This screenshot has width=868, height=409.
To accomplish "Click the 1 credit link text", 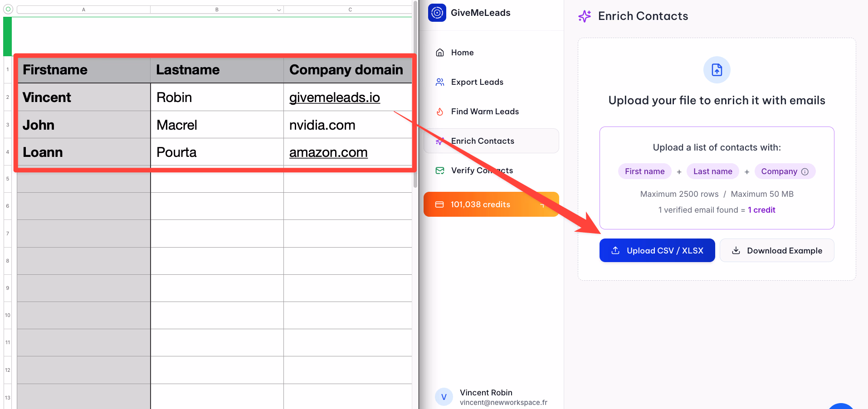I will 761,210.
